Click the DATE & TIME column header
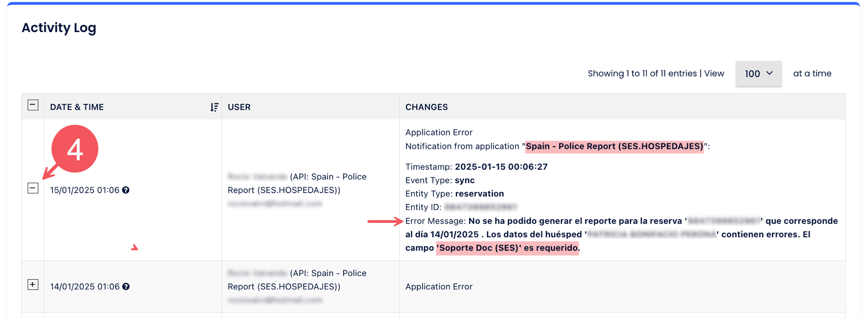The image size is (868, 318). 77,107
